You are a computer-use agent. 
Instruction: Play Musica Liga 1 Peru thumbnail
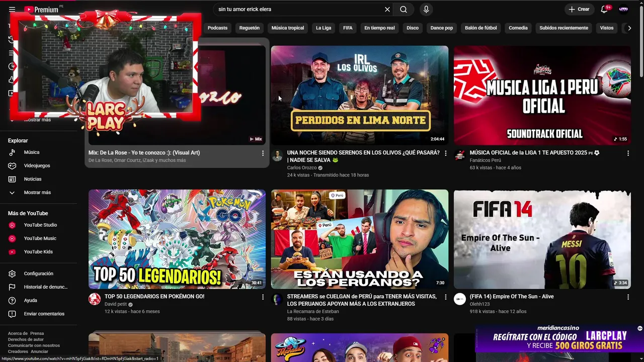[x=542, y=96]
